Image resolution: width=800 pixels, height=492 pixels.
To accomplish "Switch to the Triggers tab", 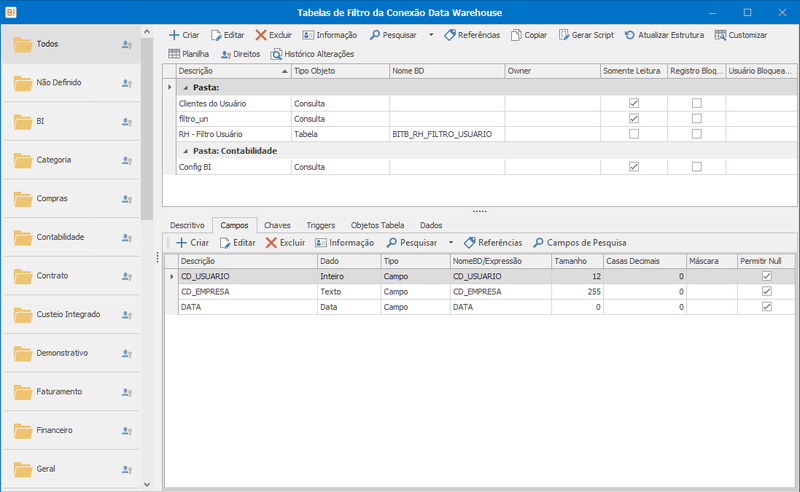I will click(x=320, y=225).
